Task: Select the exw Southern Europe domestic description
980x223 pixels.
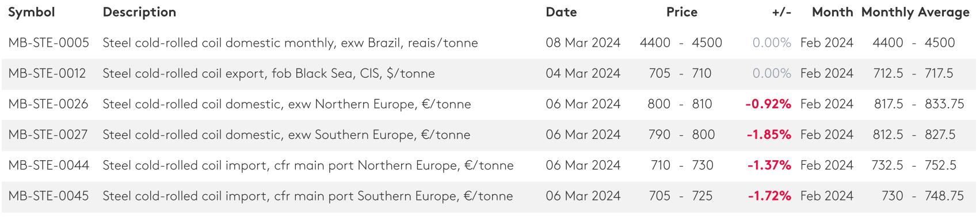Action: point(287,135)
